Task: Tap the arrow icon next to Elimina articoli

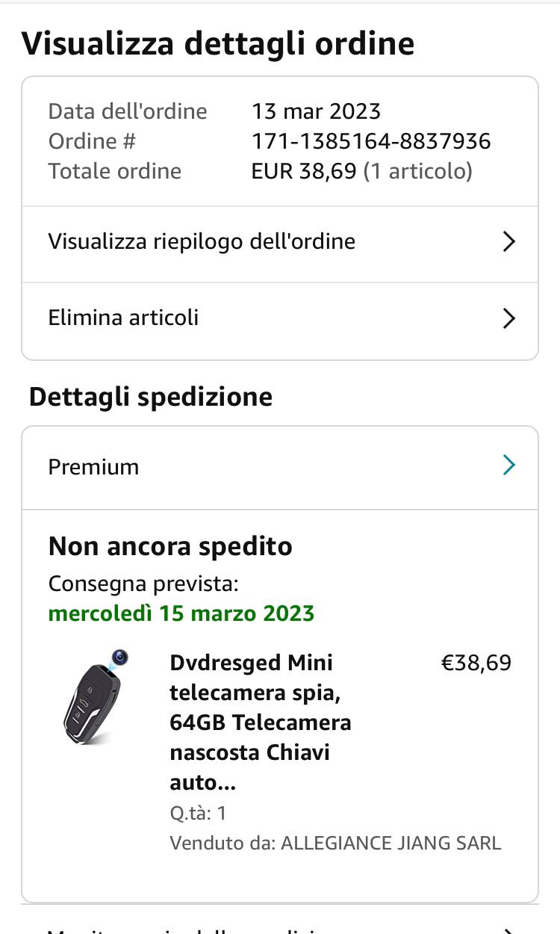Action: (508, 318)
